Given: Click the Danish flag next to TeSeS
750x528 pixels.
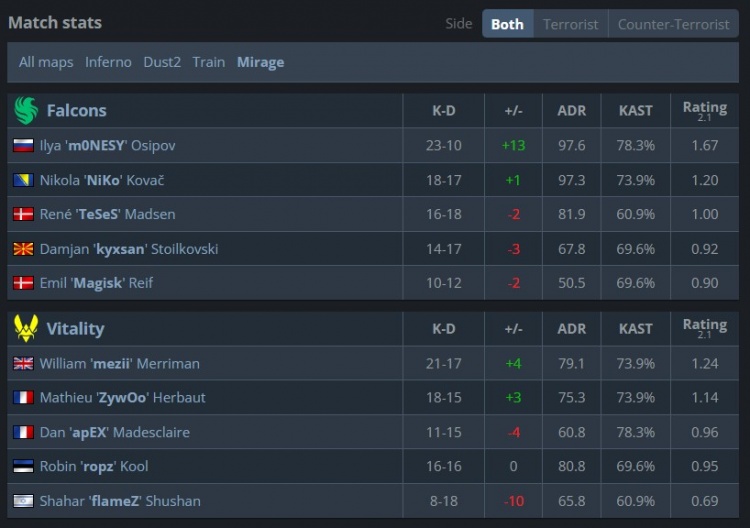Looking at the screenshot, I should point(23,214).
